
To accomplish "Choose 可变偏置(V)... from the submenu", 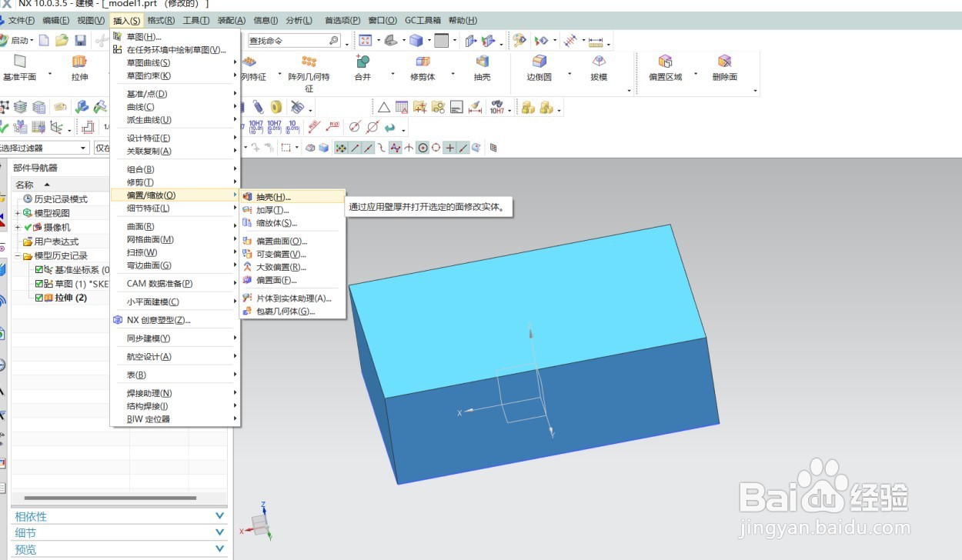I will pos(282,254).
